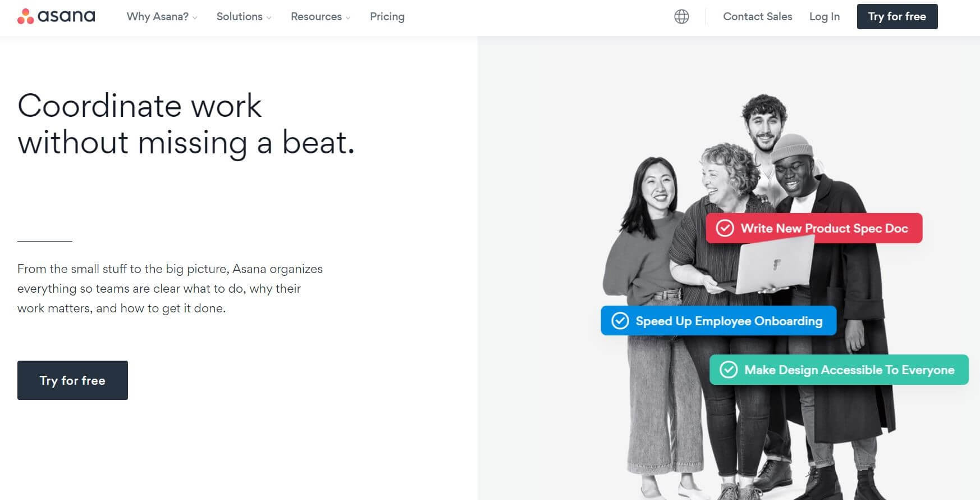The width and height of the screenshot is (980, 500).
Task: Click checkmark icon on Write New Product Spec Doc
Action: [x=725, y=228]
